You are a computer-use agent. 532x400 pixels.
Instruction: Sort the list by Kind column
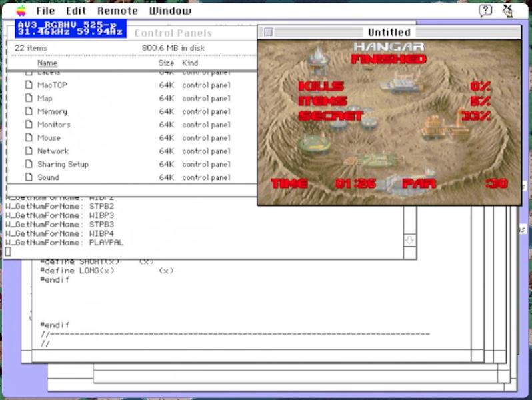[x=190, y=63]
